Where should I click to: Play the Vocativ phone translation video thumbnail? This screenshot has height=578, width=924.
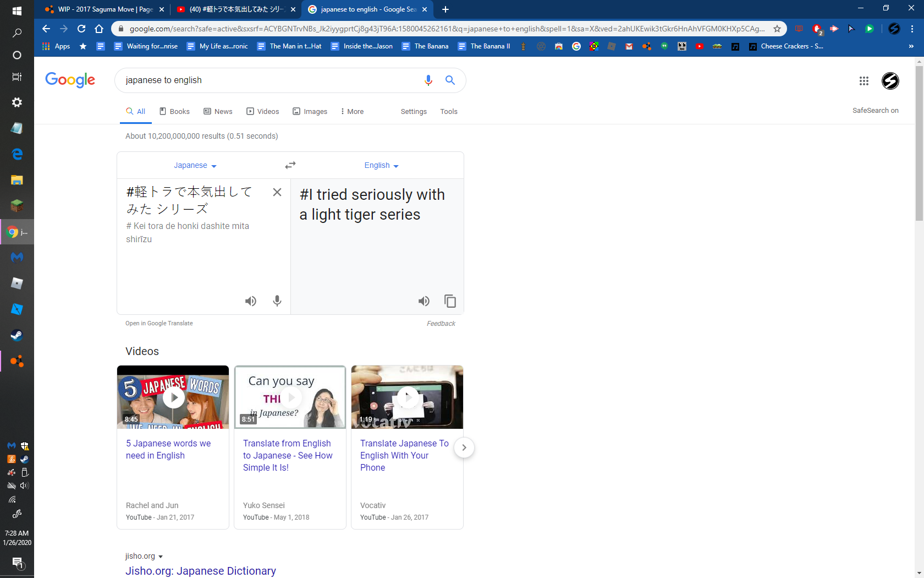407,397
